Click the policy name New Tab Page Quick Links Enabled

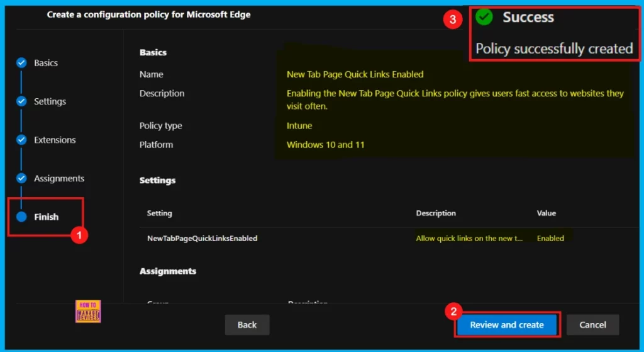(355, 74)
